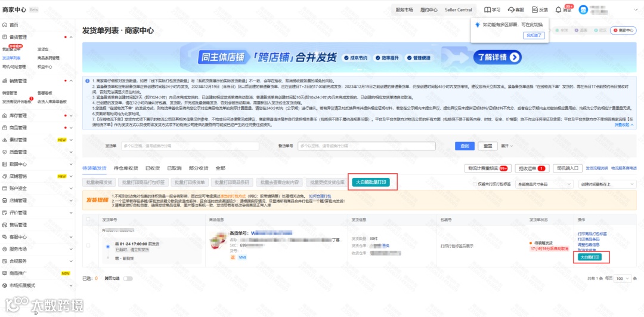Switch to 待仓库收货 tab
This screenshot has width=644, height=317.
[x=126, y=168]
